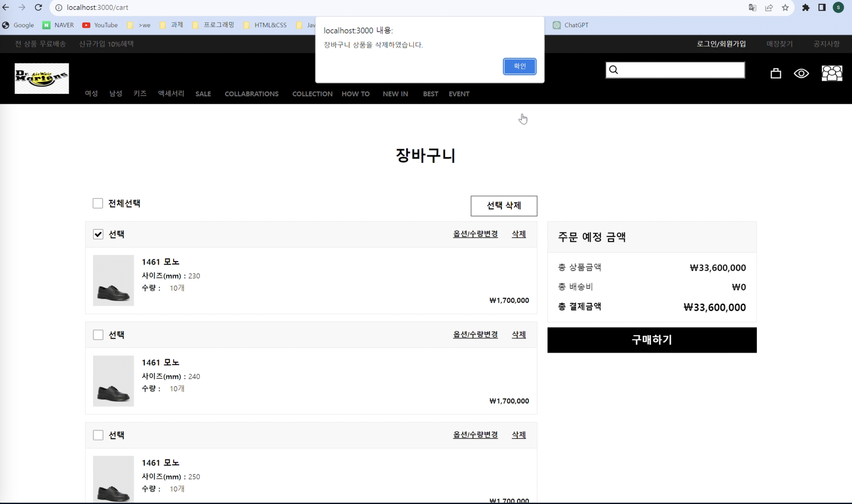
Task: Open the people account icon
Action: point(832,73)
